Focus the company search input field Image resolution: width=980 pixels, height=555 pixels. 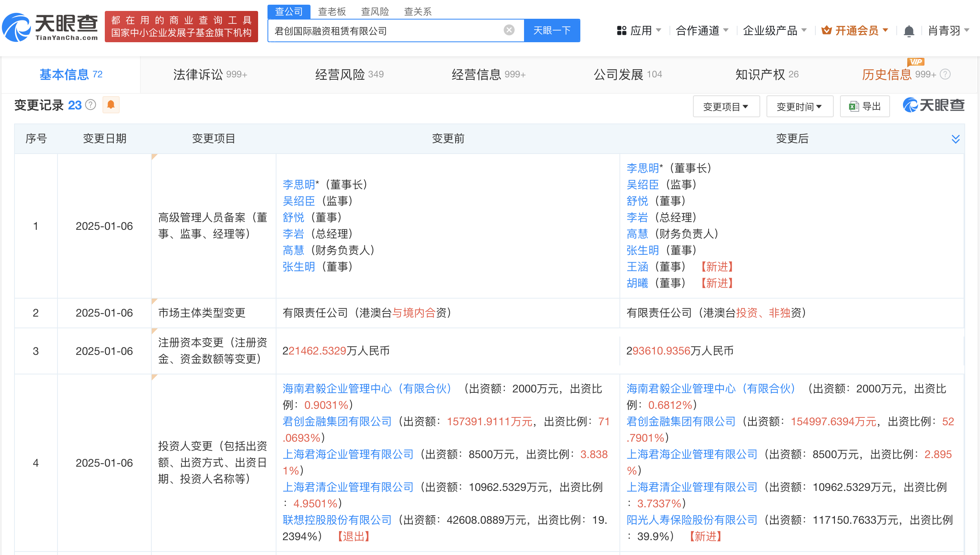point(387,30)
